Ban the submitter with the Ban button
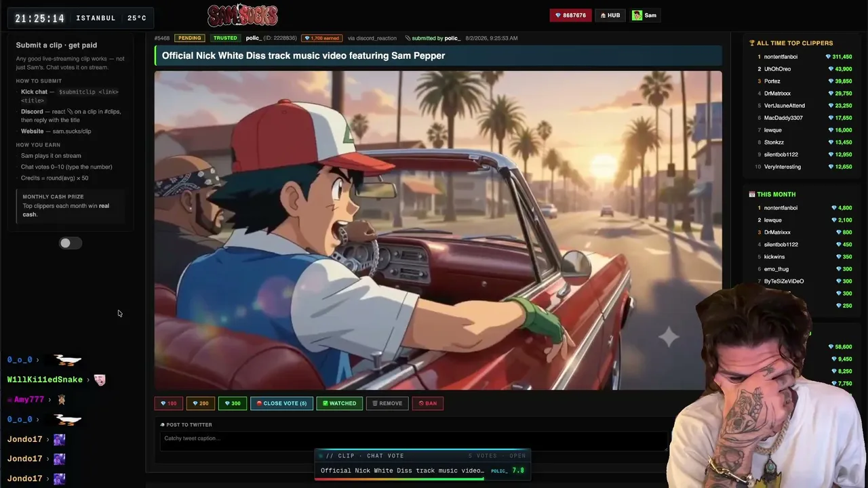 click(427, 403)
